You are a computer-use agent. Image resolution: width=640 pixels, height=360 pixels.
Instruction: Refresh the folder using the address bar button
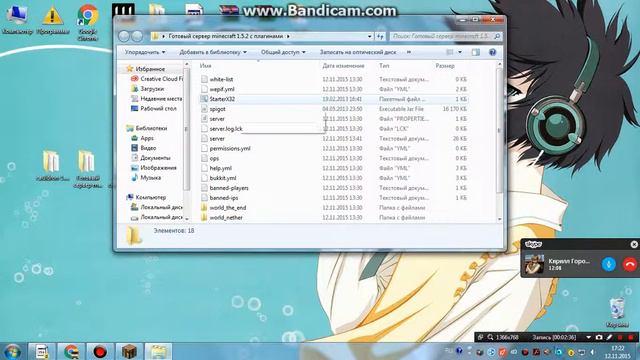(x=380, y=36)
